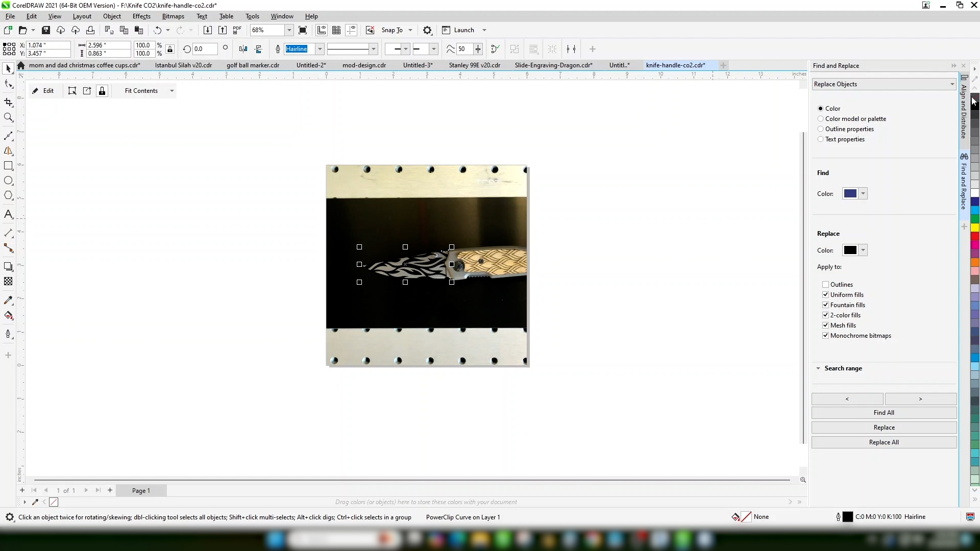Image resolution: width=980 pixels, height=551 pixels.
Task: Click the Replace All button
Action: click(884, 442)
